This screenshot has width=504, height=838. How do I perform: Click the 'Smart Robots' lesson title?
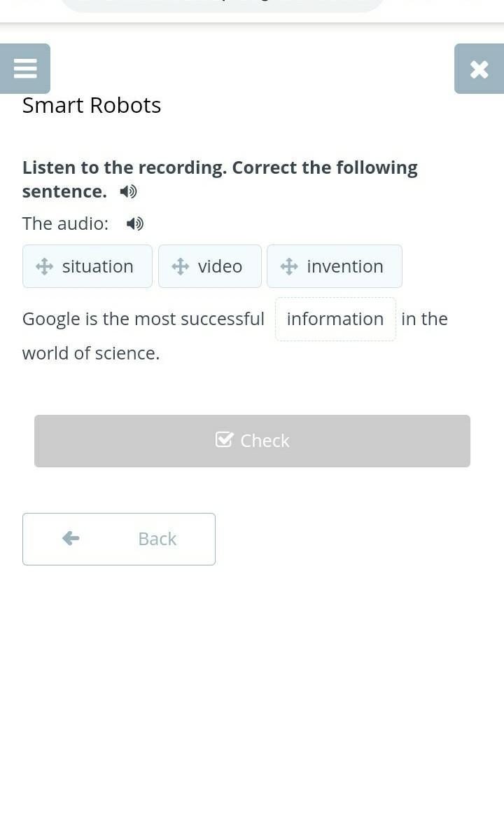[x=92, y=105]
